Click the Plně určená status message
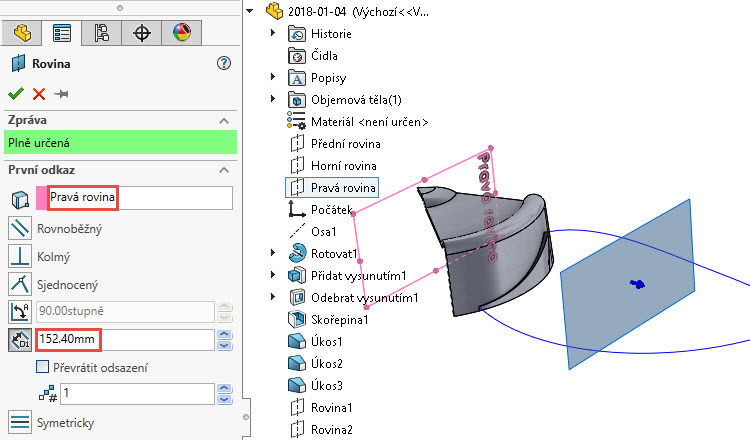 pos(121,143)
